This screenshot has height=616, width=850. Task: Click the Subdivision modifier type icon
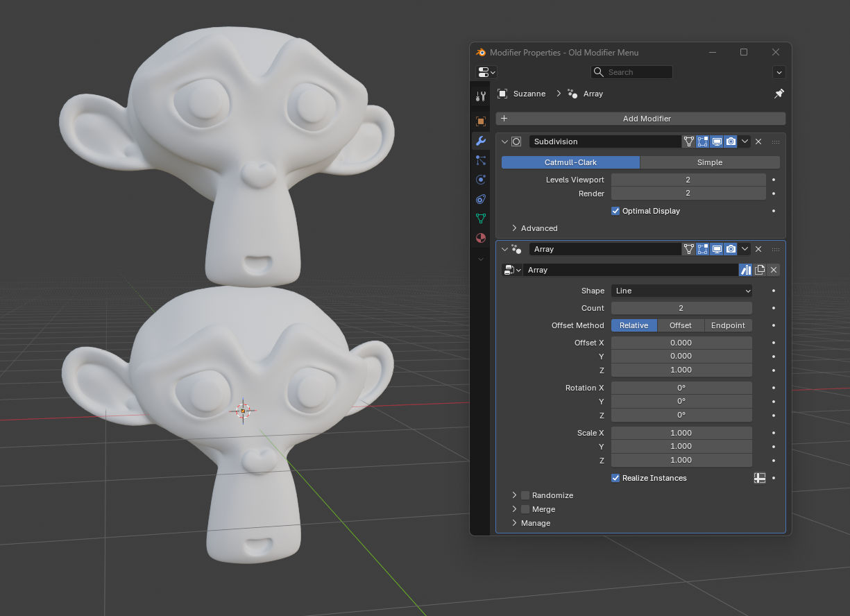[516, 142]
